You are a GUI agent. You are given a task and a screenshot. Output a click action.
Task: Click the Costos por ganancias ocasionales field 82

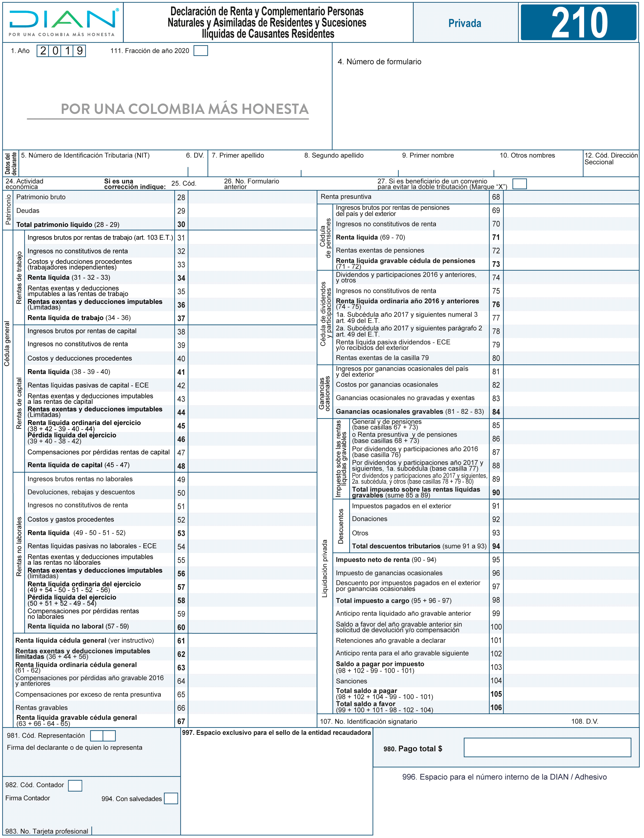(571, 385)
